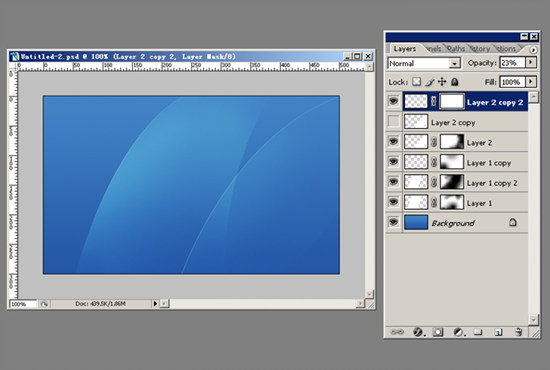Add a layer style icon
Screen dimensions: 550x370
(x=418, y=332)
